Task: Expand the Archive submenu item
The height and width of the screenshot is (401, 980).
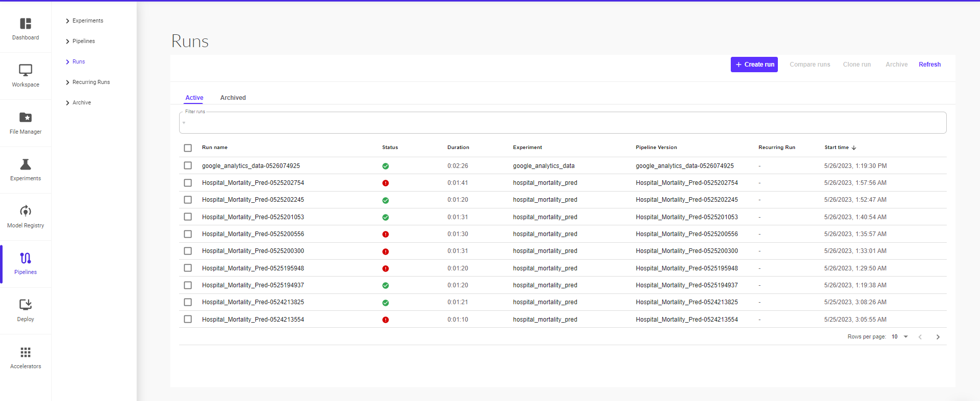Action: tap(78, 103)
